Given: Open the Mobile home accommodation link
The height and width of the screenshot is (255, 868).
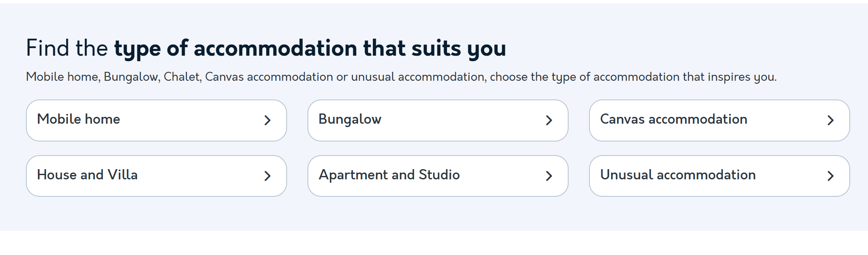Looking at the screenshot, I should point(79,119).
